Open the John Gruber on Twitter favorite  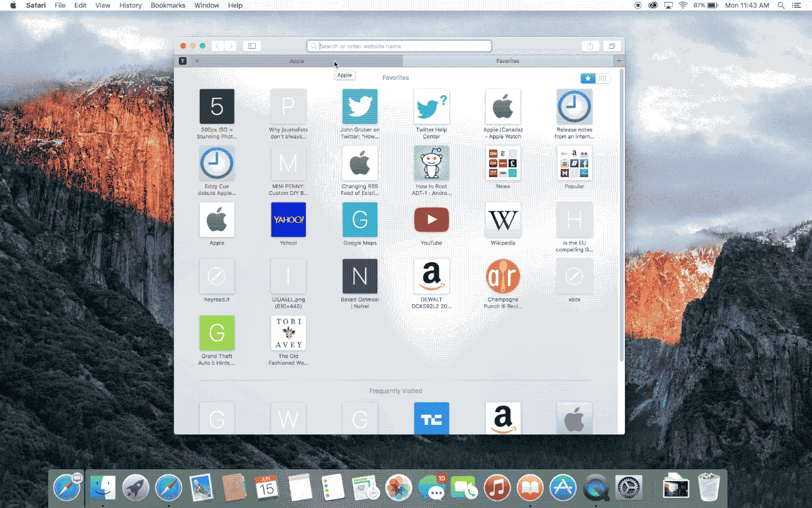click(360, 107)
